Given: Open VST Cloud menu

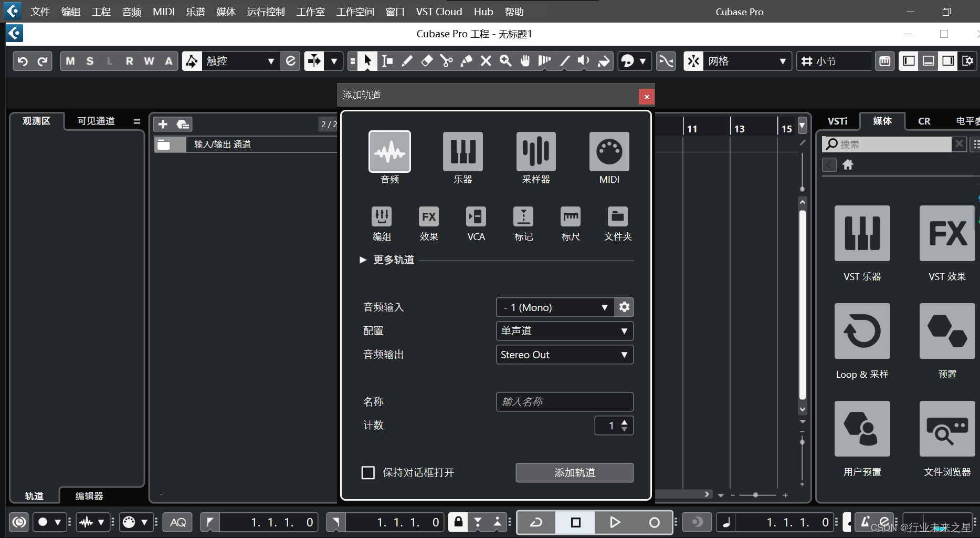Looking at the screenshot, I should click(439, 12).
